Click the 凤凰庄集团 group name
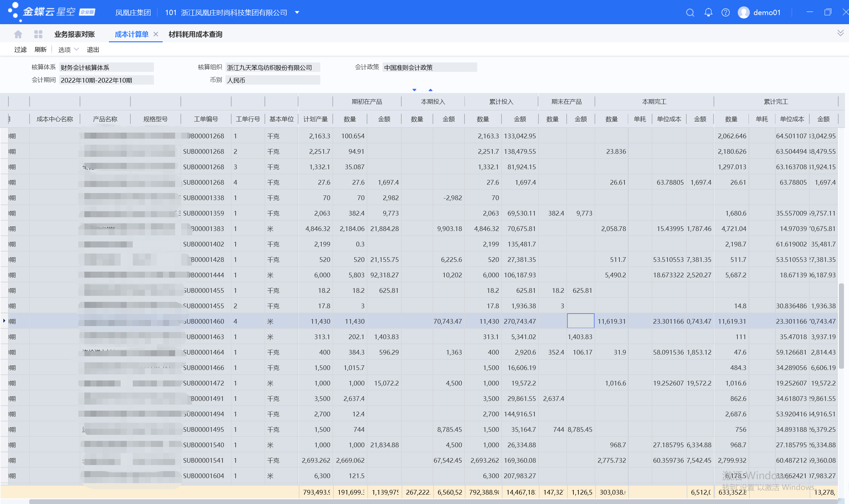 point(133,12)
